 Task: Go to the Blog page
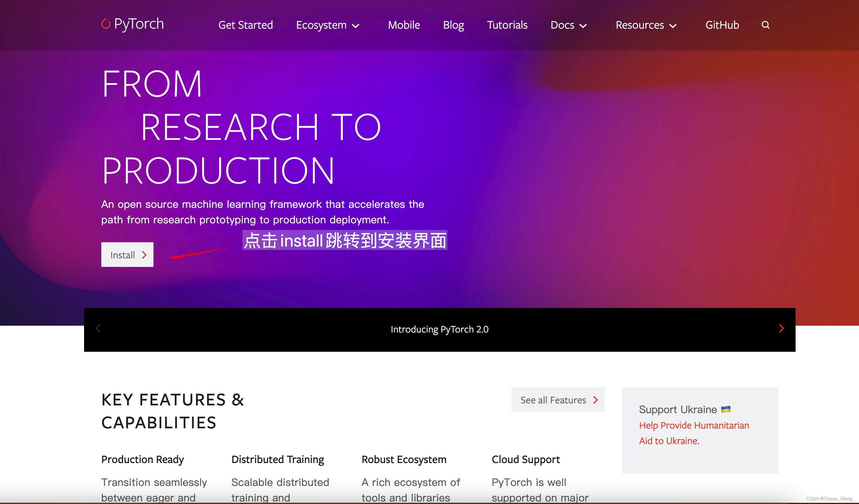453,25
